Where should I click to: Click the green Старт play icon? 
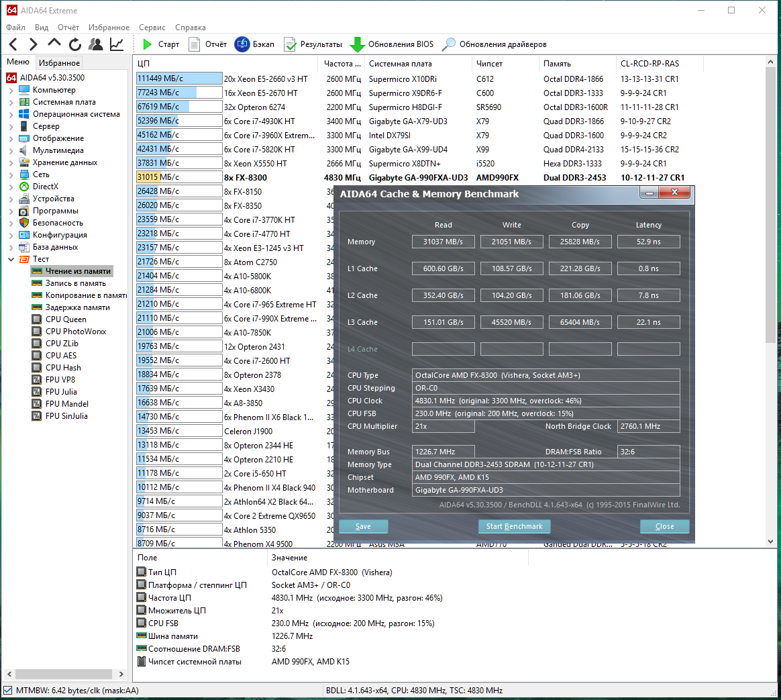(x=148, y=44)
